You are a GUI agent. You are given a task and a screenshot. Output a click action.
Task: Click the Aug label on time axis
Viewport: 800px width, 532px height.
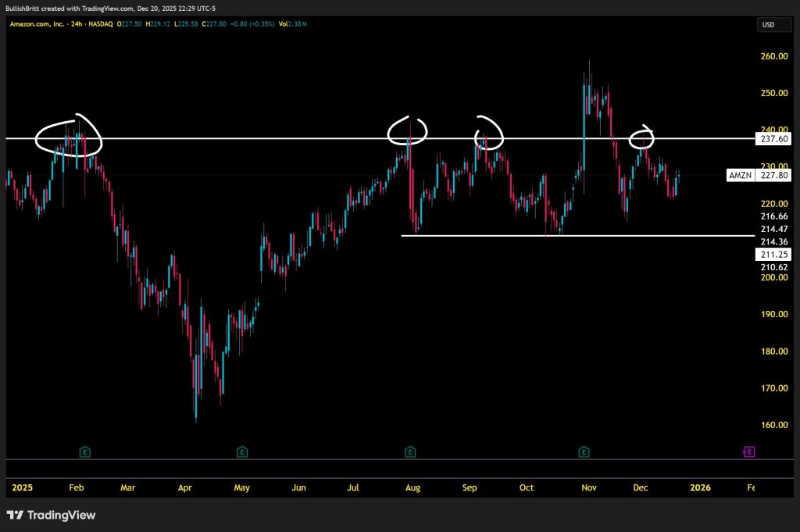412,487
